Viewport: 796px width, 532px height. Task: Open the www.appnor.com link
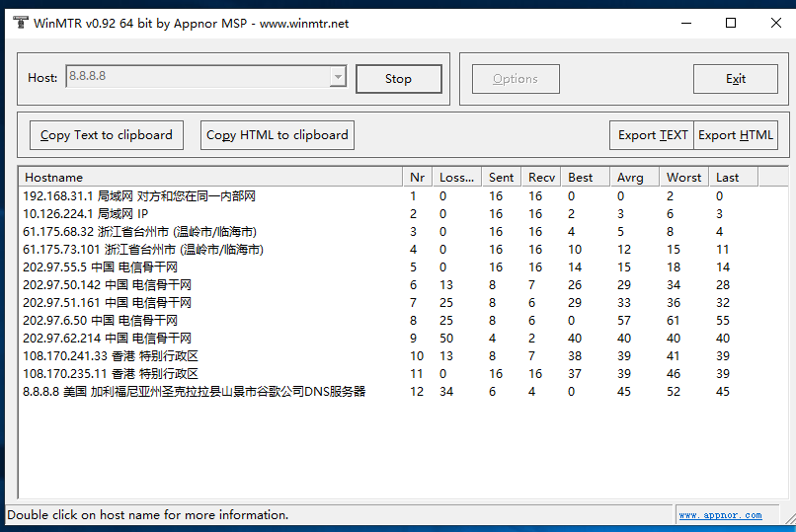[x=720, y=515]
